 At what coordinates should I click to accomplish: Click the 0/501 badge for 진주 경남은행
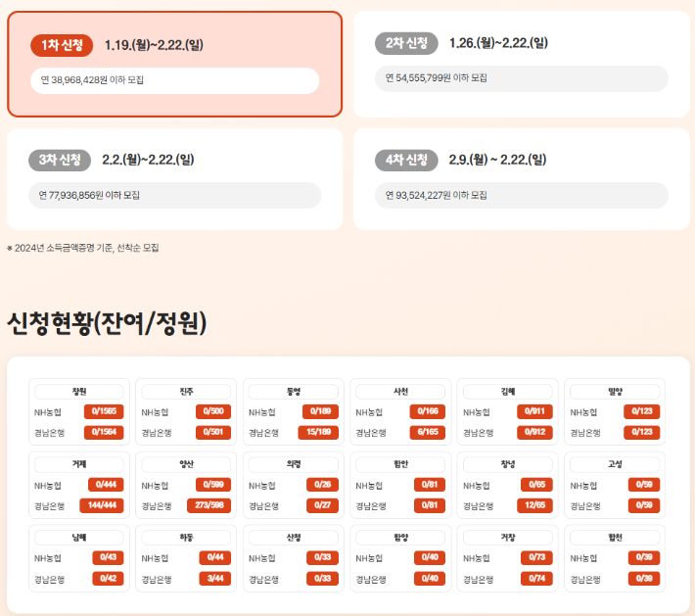213,432
